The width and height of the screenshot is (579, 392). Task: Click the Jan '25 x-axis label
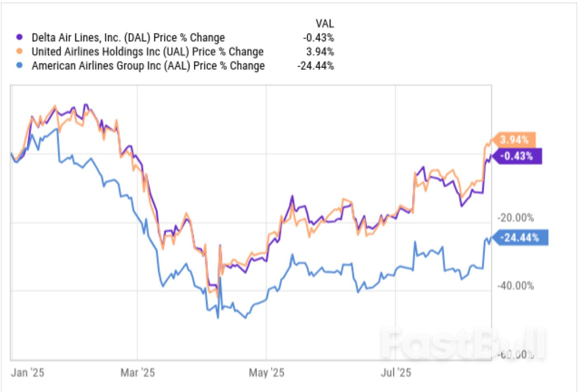tap(27, 373)
